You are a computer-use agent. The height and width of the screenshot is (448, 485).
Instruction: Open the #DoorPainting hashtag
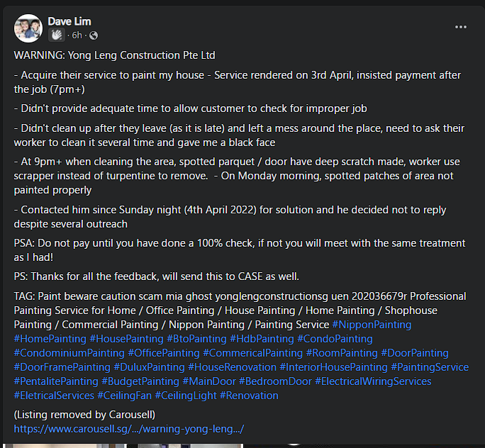415,353
